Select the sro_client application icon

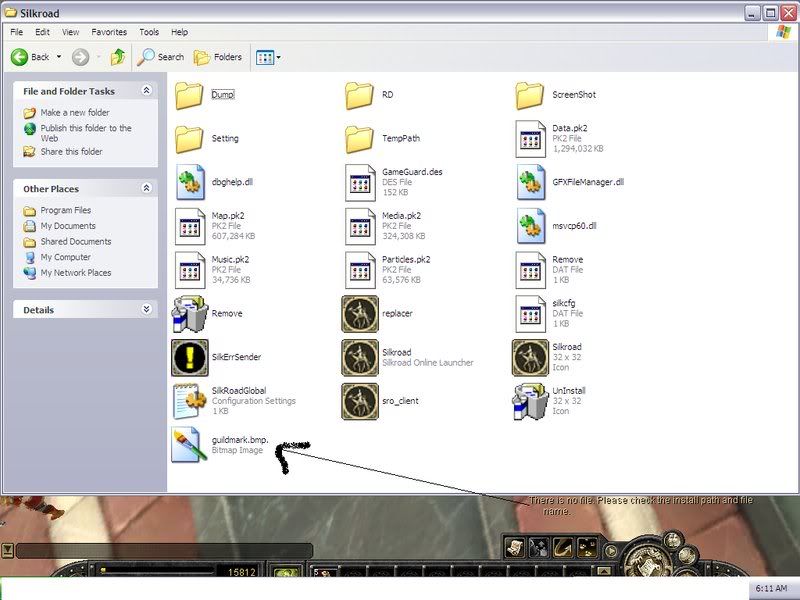pos(360,402)
